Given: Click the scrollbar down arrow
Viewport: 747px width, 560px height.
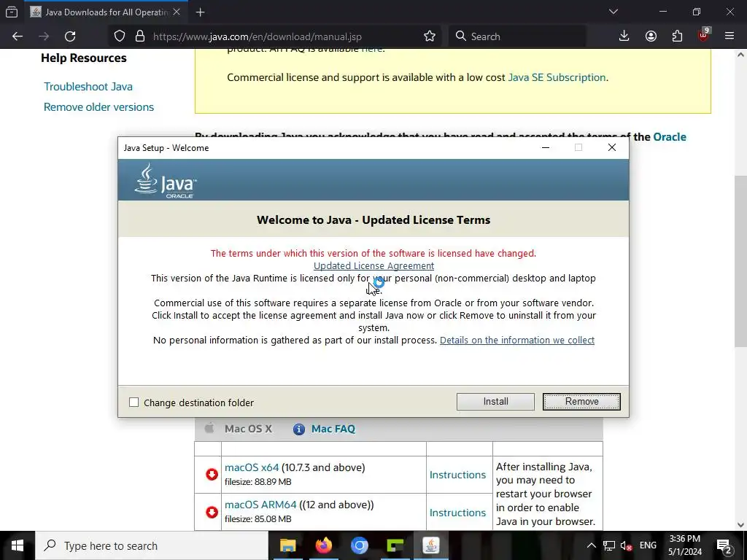Looking at the screenshot, I should pos(740,525).
